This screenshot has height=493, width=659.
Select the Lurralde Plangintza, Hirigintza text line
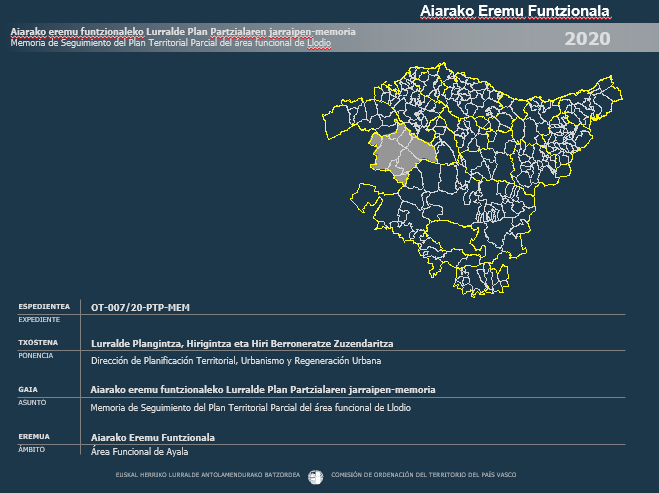[241, 343]
